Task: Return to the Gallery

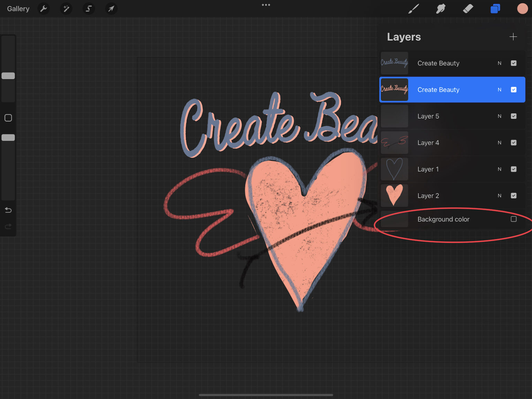Action: pyautogui.click(x=18, y=9)
